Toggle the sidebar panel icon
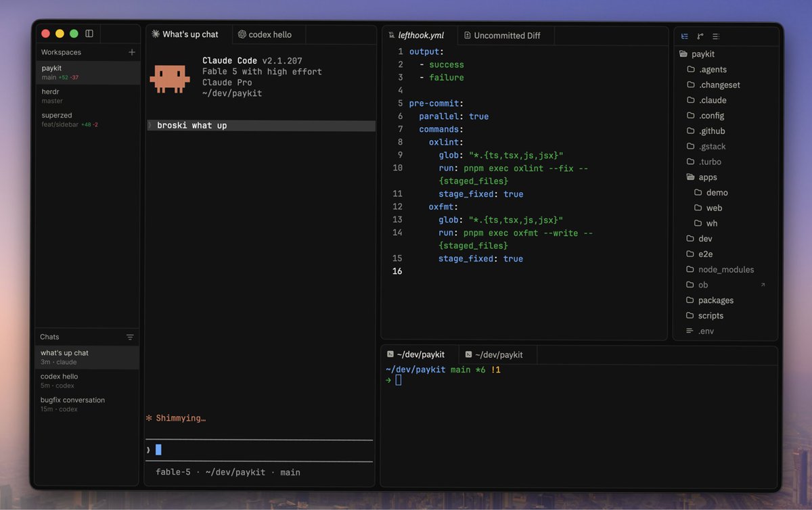The width and height of the screenshot is (812, 510). 89,33
